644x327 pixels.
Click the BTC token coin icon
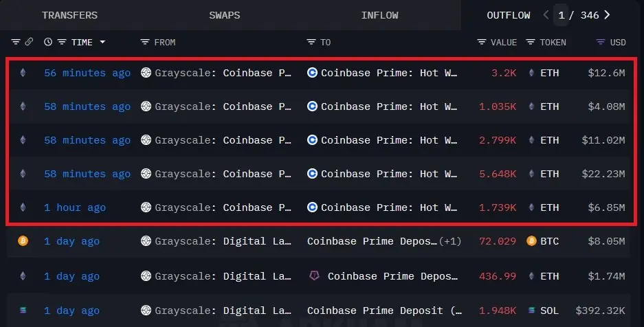click(x=531, y=241)
